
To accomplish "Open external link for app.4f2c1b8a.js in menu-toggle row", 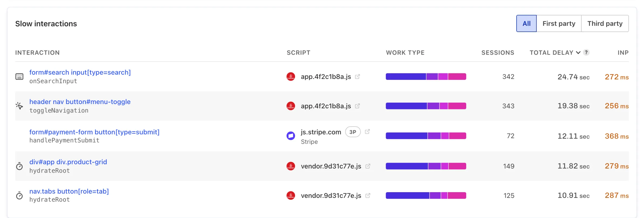I will coord(357,106).
